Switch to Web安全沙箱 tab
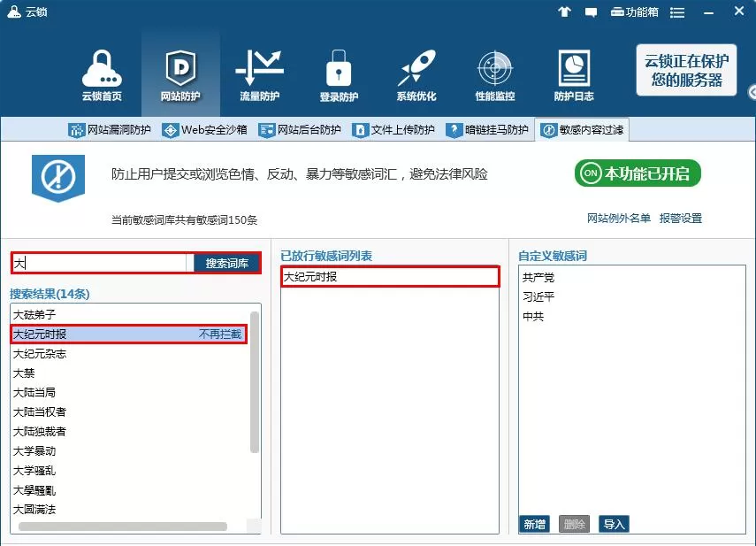This screenshot has width=756, height=546. tap(204, 130)
